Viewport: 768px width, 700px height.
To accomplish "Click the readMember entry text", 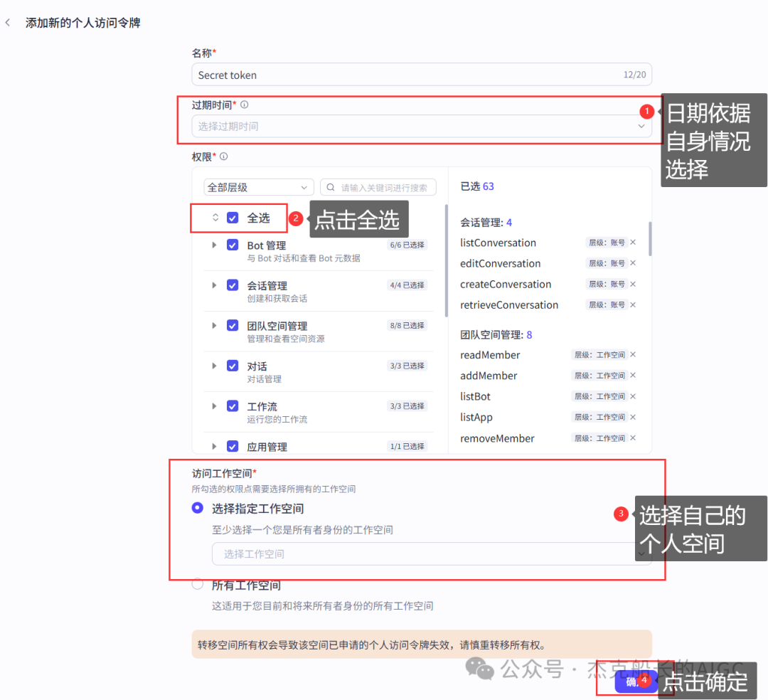I will tap(490, 355).
